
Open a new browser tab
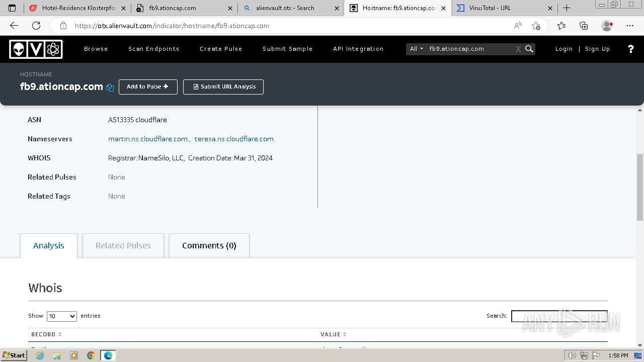[567, 8]
